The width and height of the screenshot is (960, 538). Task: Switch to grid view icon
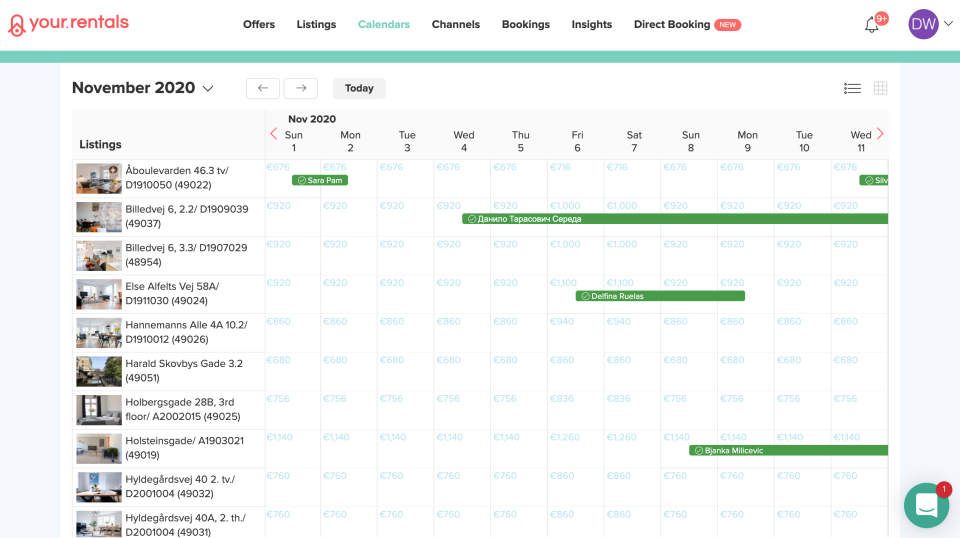880,88
